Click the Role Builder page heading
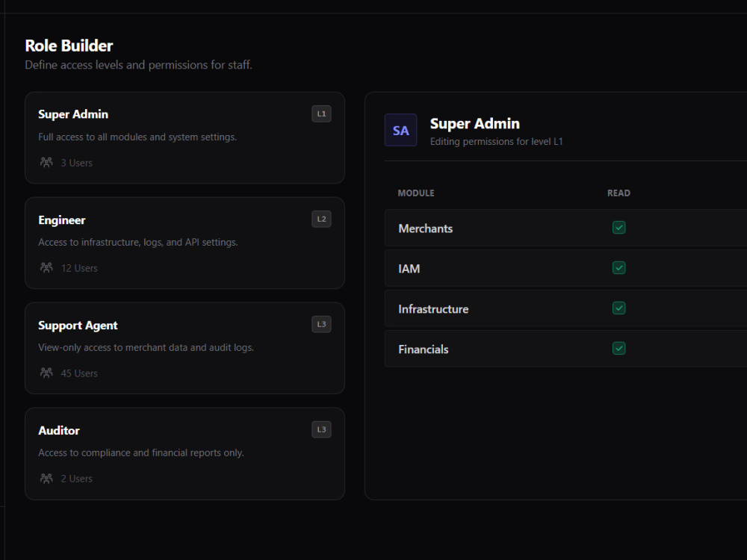 (69, 46)
